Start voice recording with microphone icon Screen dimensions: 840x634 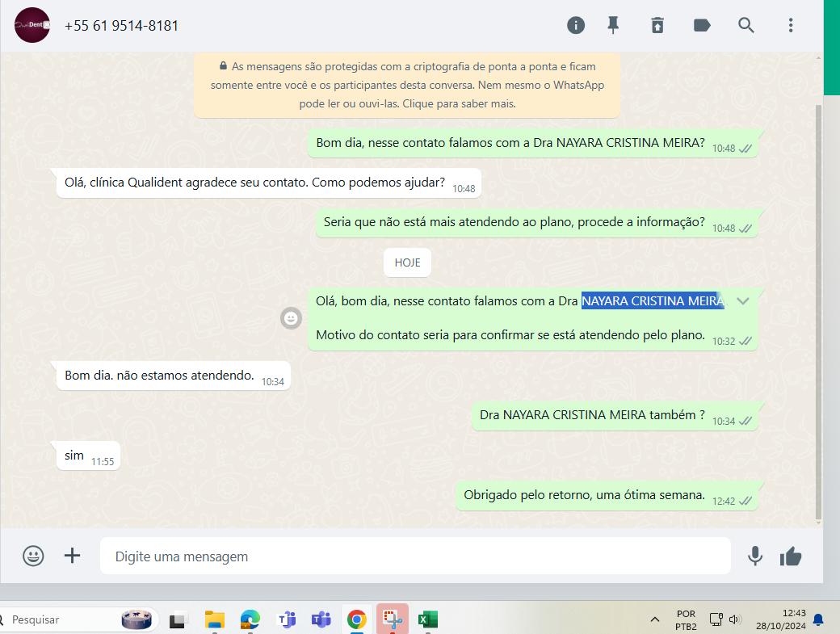pyautogui.click(x=755, y=556)
